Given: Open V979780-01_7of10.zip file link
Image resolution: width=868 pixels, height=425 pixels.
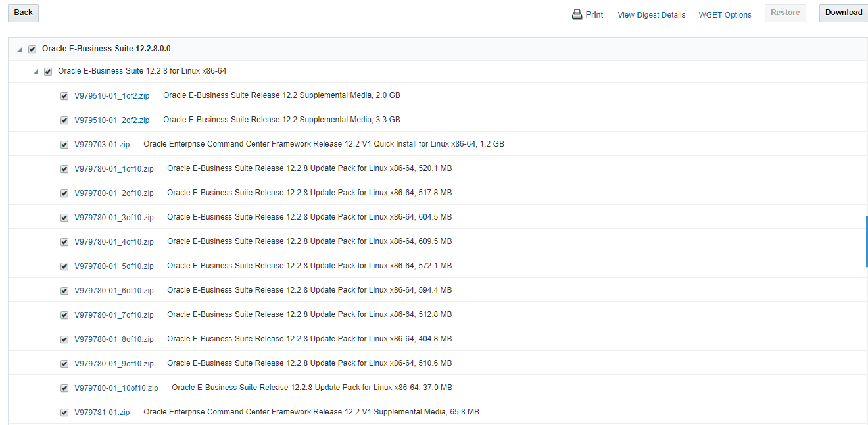Looking at the screenshot, I should point(114,315).
